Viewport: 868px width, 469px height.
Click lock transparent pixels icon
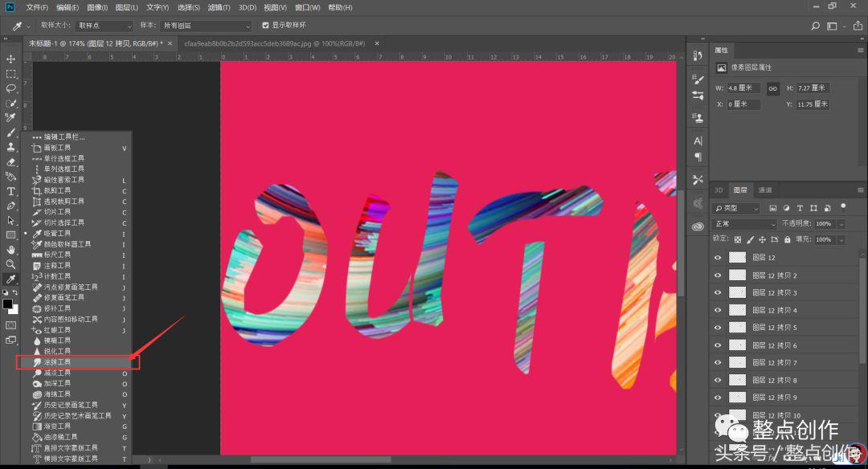click(x=737, y=239)
